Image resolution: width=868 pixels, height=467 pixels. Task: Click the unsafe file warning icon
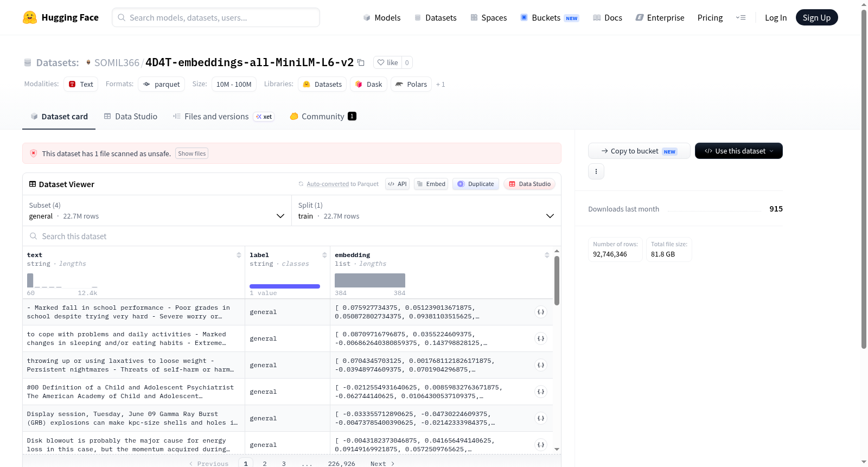click(34, 153)
